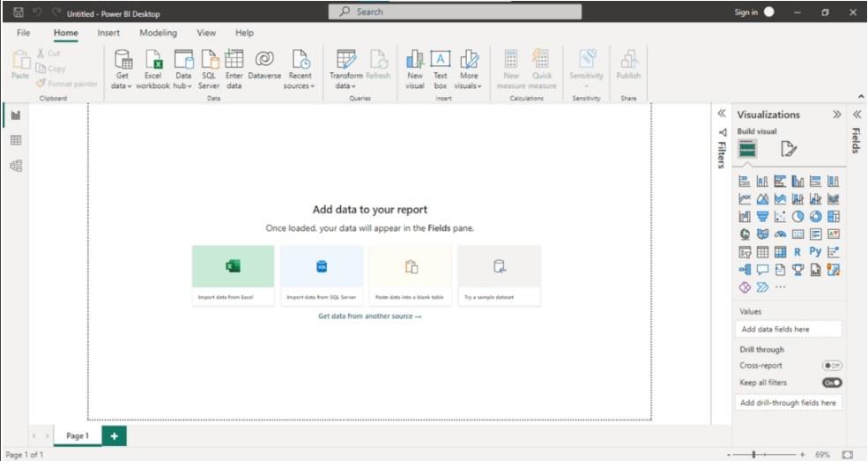Insert the Decomposition tree visual
The height and width of the screenshot is (461, 868).
point(745,270)
